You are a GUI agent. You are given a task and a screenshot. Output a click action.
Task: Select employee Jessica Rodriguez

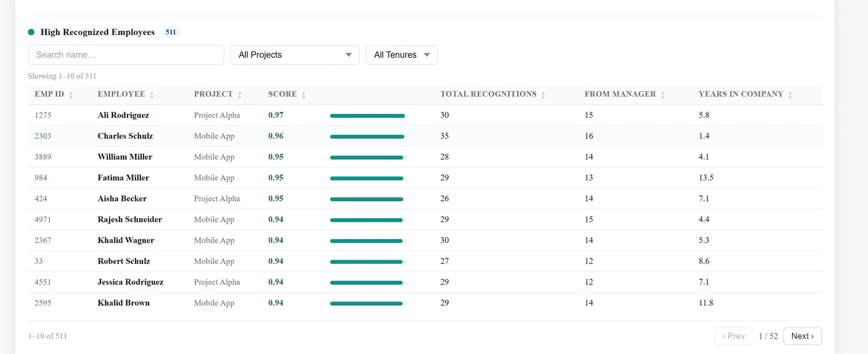tap(130, 282)
